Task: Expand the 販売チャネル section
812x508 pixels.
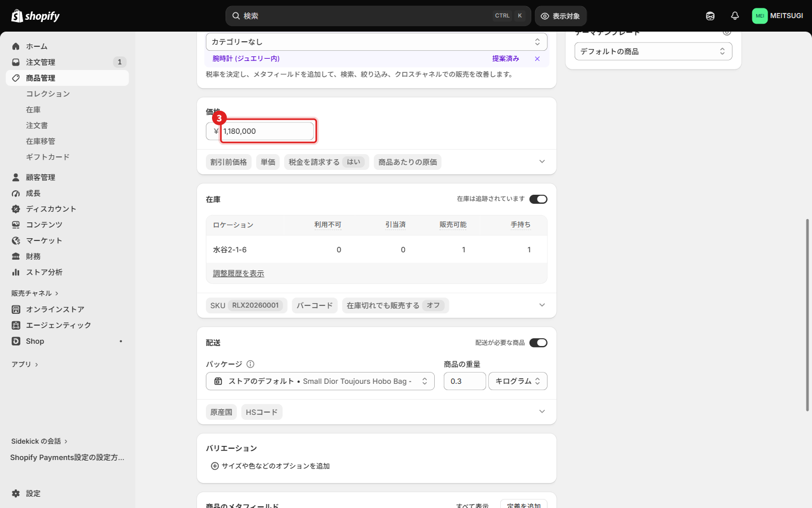Action: click(x=35, y=294)
